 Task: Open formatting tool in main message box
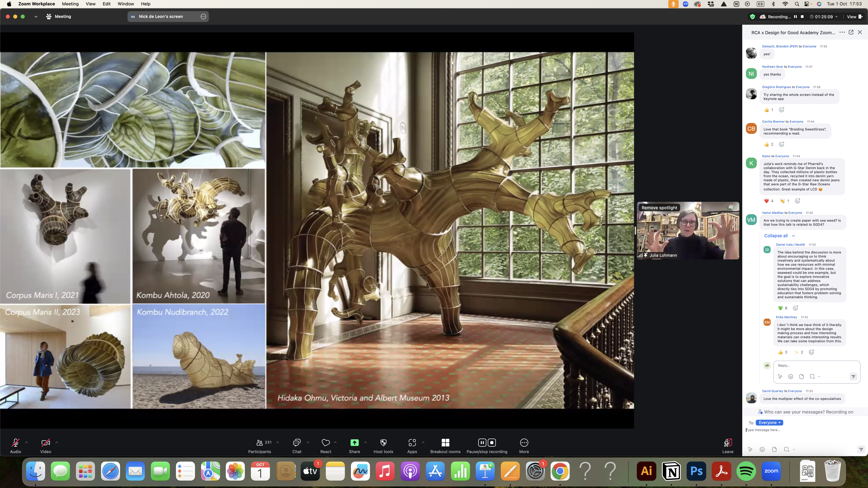pos(750,449)
